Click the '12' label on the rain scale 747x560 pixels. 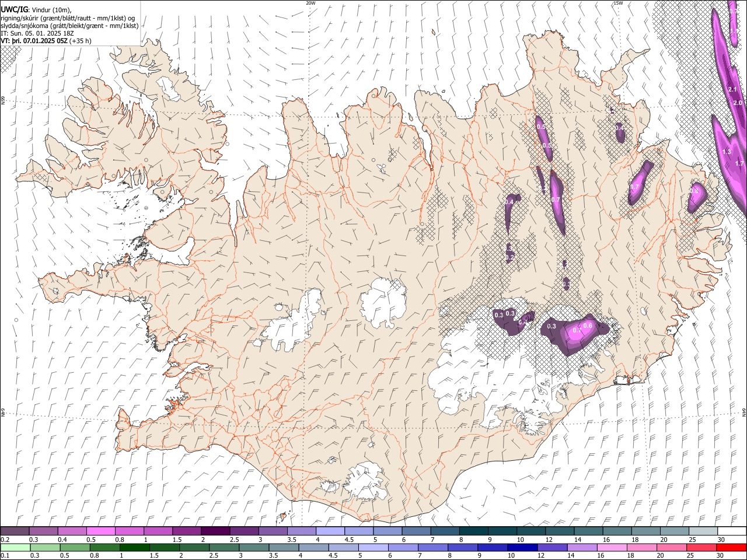541,556
